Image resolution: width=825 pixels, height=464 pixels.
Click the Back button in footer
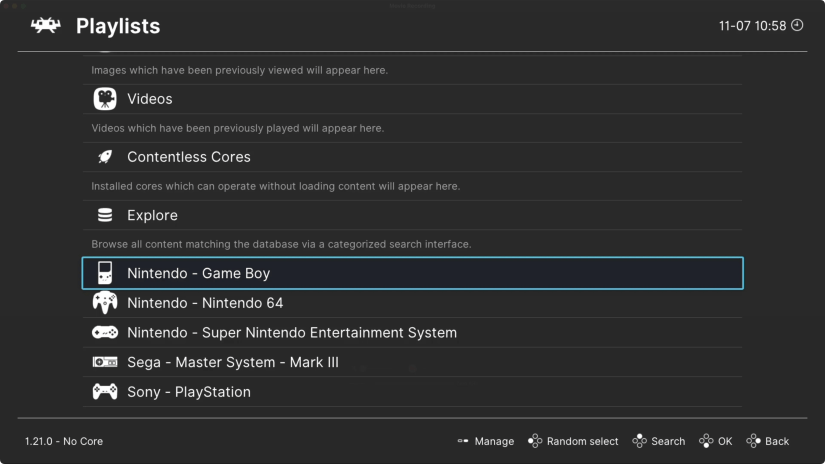tap(768, 441)
